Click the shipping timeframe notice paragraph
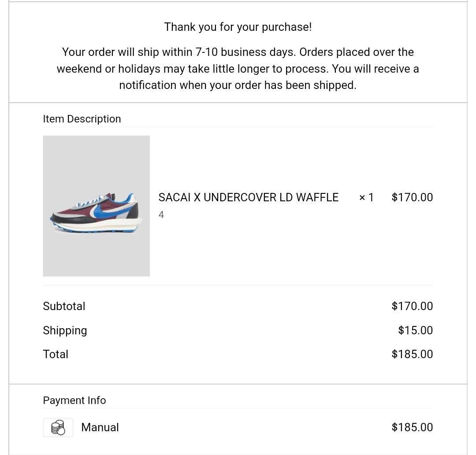476x455 pixels. 238,69
